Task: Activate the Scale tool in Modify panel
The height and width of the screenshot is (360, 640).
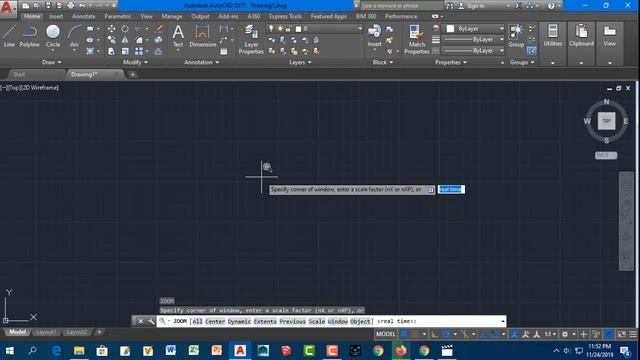Action: pyautogui.click(x=125, y=51)
